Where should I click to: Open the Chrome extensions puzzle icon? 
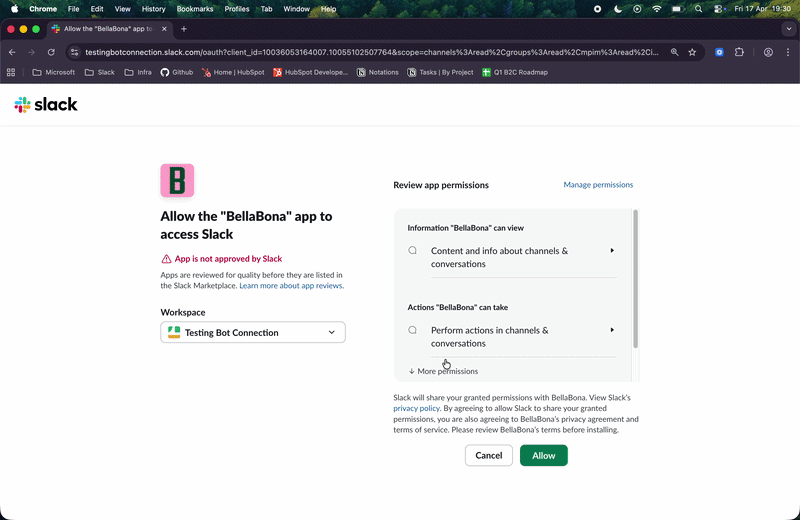(740, 52)
